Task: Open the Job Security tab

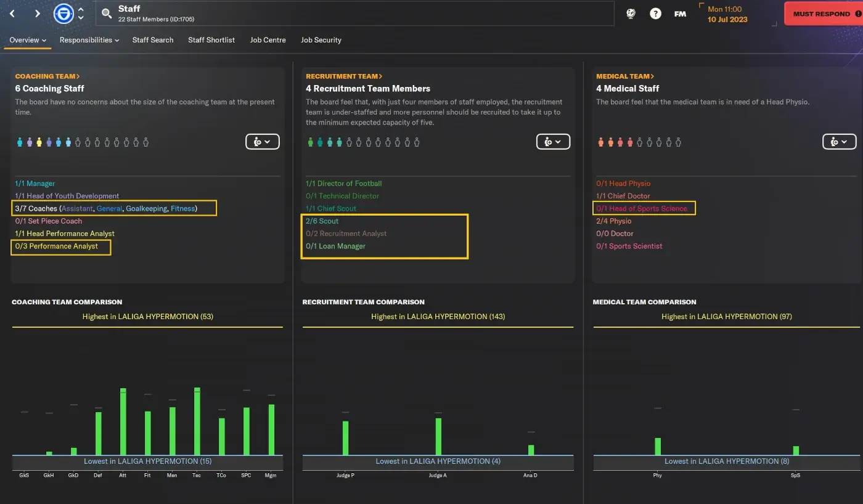Action: 321,40
